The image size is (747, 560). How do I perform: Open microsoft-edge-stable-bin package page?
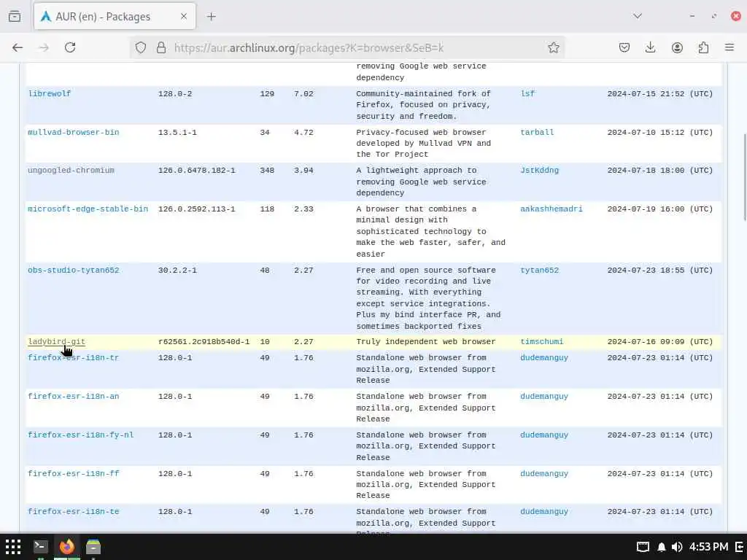pos(88,209)
